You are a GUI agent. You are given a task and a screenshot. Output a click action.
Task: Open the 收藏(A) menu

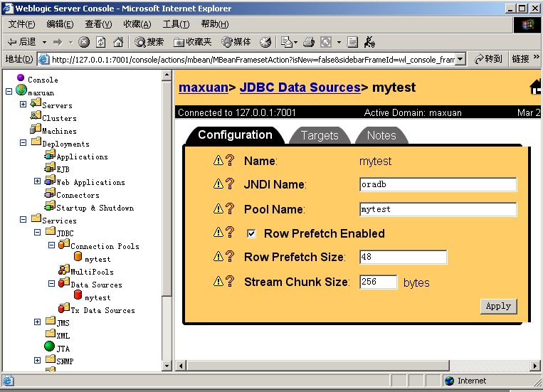(x=137, y=24)
